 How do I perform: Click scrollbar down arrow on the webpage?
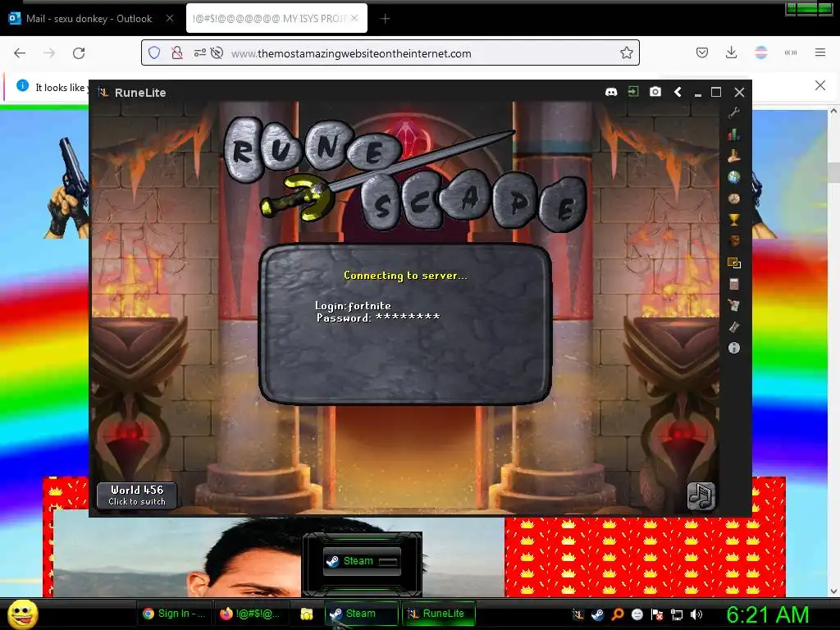(833, 591)
